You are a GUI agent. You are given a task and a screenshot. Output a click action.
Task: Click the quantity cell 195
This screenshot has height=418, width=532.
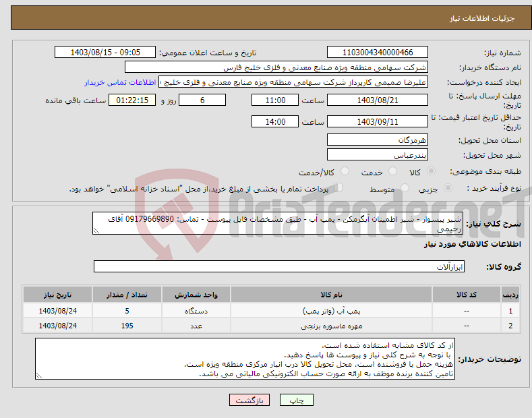click(x=127, y=326)
